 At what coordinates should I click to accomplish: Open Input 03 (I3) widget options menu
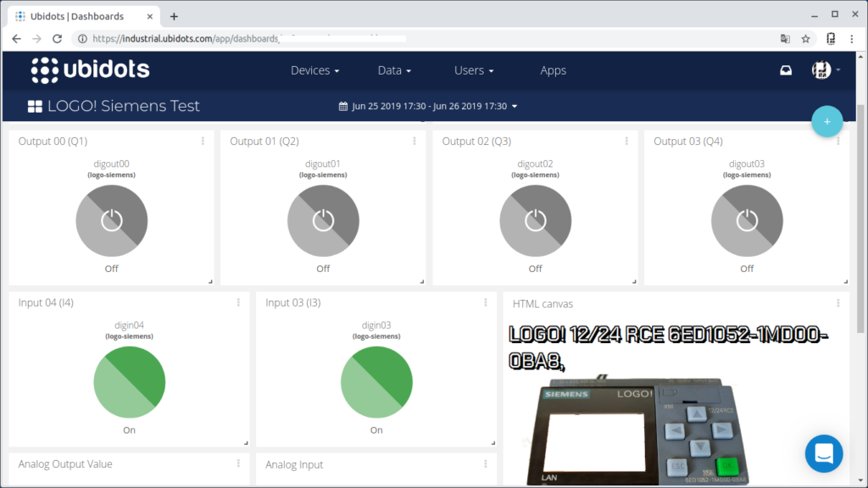tap(486, 302)
